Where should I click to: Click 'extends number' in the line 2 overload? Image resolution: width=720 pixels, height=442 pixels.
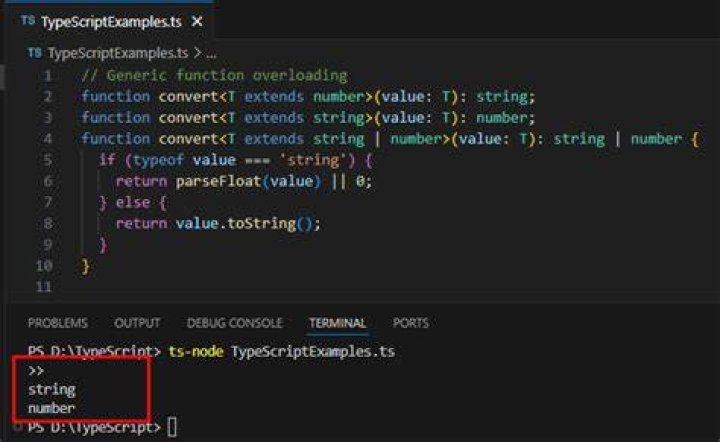304,96
